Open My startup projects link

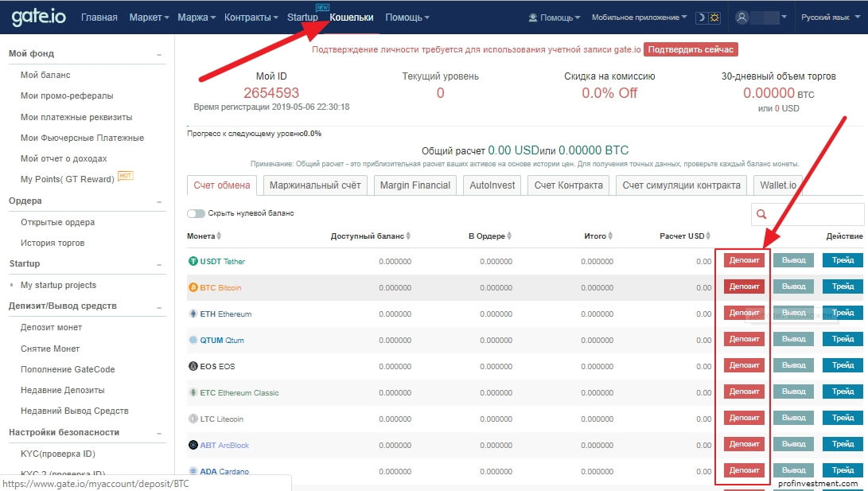58,285
